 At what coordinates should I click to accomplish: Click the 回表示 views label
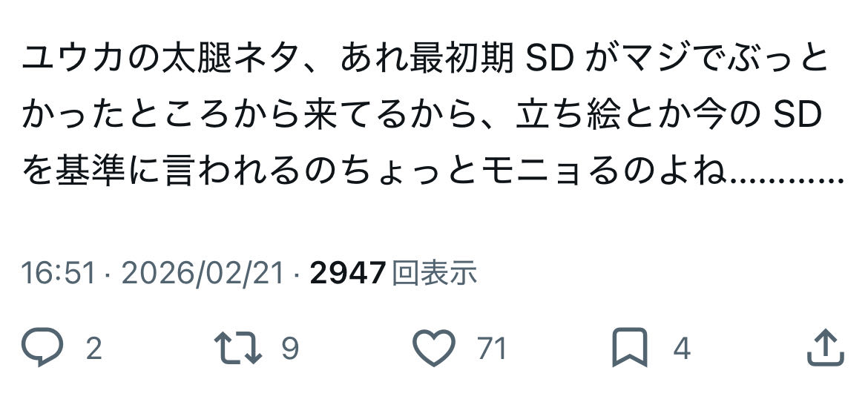[435, 274]
